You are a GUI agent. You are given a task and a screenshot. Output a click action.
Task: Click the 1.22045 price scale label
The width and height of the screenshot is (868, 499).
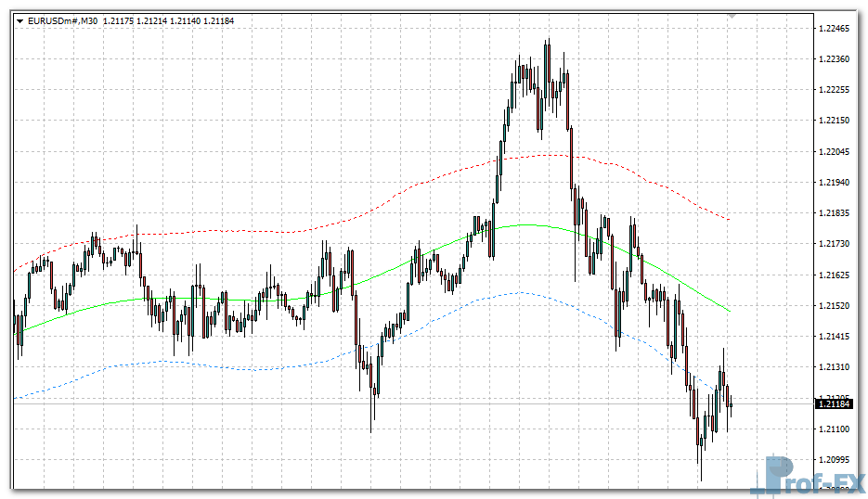[x=835, y=152]
